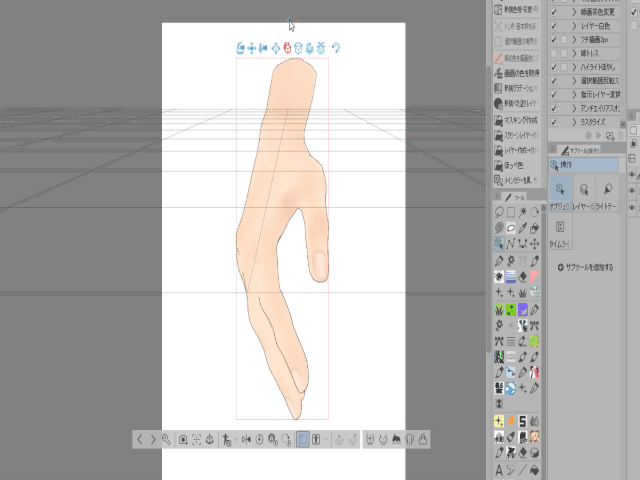Open the sub tool palette menu icon

point(553,150)
